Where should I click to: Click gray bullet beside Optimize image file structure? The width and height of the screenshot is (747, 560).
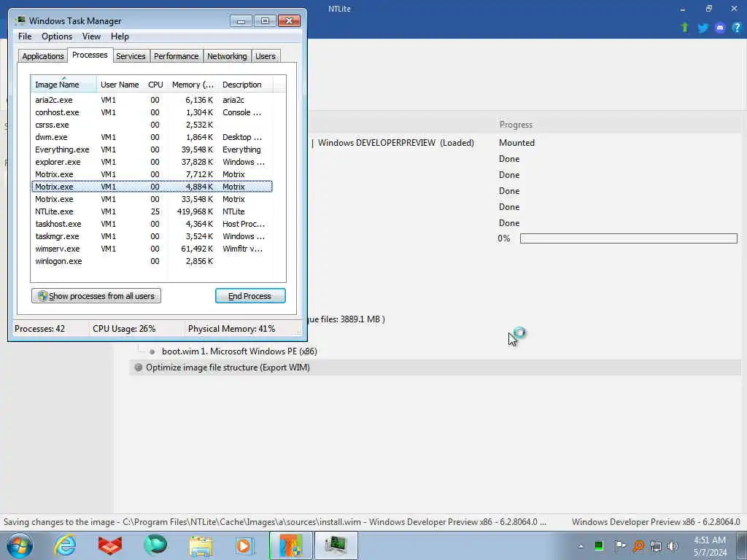pyautogui.click(x=138, y=367)
